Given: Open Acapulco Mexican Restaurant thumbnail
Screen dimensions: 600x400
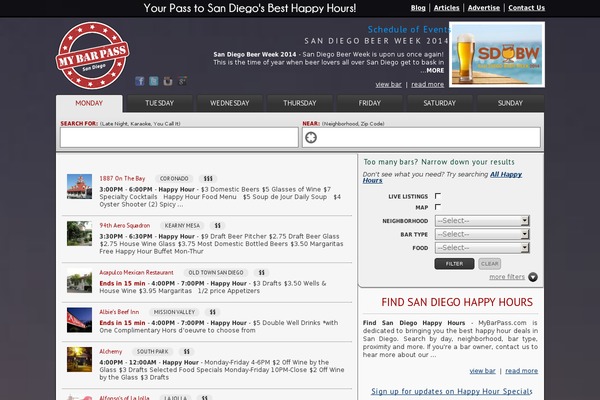Looking at the screenshot, I should click(79, 281).
